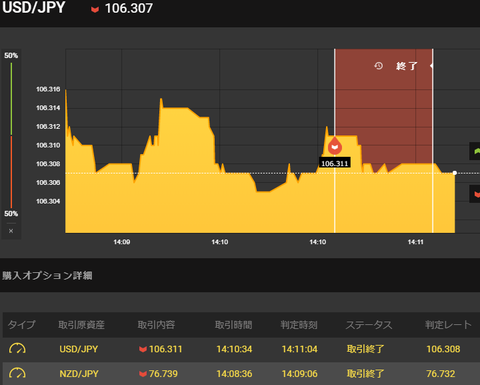Click the current rate 106.307 in the header
The height and width of the screenshot is (385, 480).
pyautogui.click(x=129, y=9)
